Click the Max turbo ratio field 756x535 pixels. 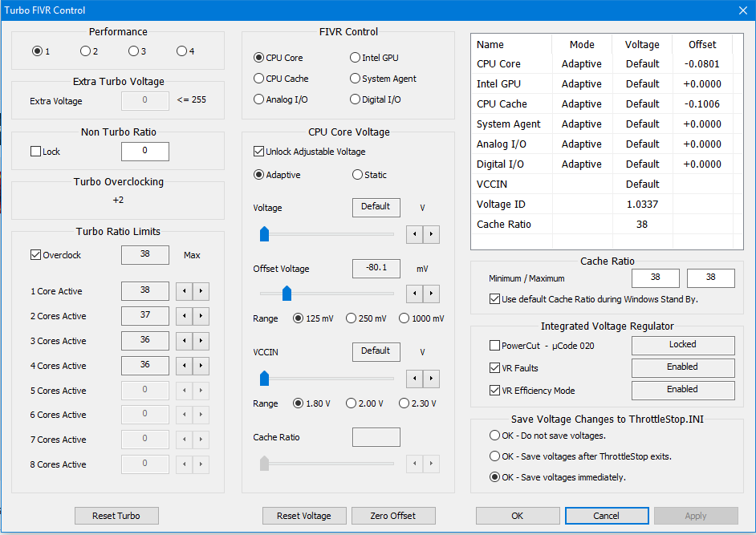click(145, 255)
